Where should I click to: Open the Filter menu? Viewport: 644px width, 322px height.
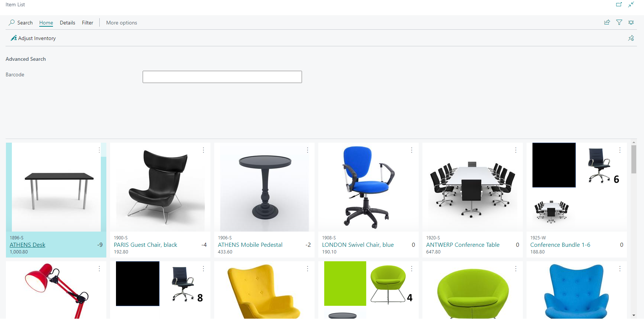point(87,23)
